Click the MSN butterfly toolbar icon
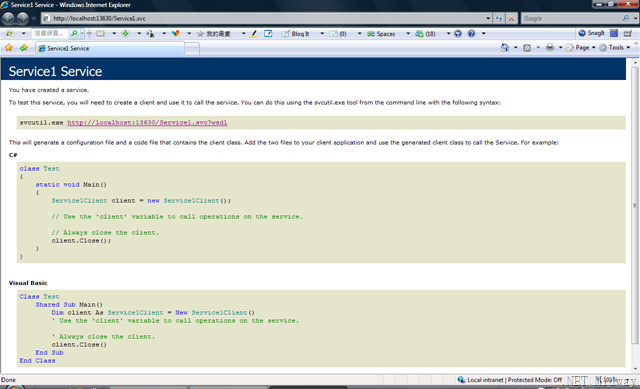This screenshot has height=389, width=640. tap(176, 33)
